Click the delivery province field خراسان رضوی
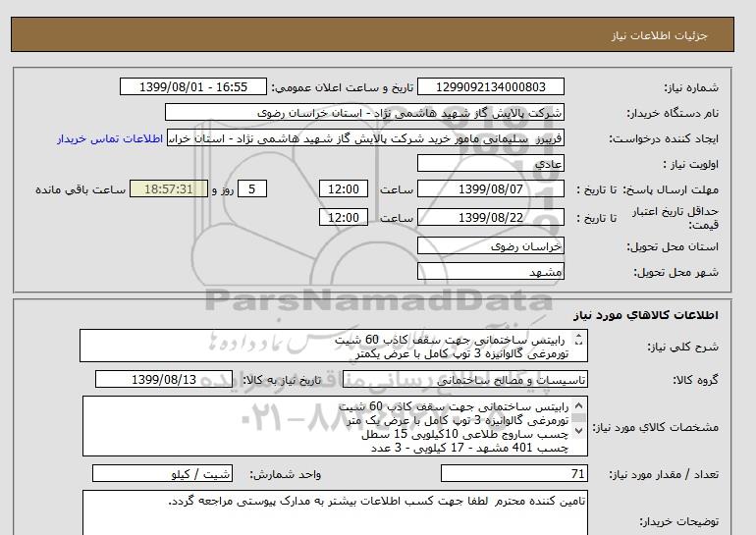Image resolution: width=756 pixels, height=535 pixels. 491,248
